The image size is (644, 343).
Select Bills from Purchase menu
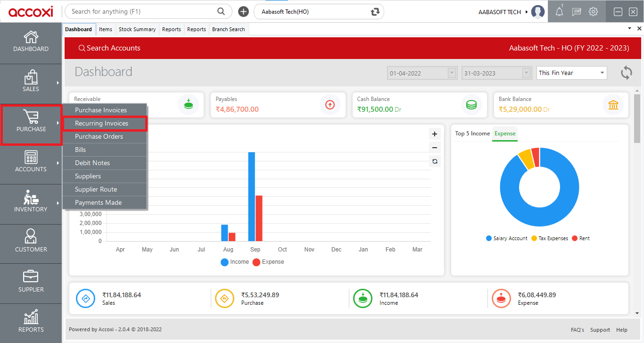(x=105, y=150)
